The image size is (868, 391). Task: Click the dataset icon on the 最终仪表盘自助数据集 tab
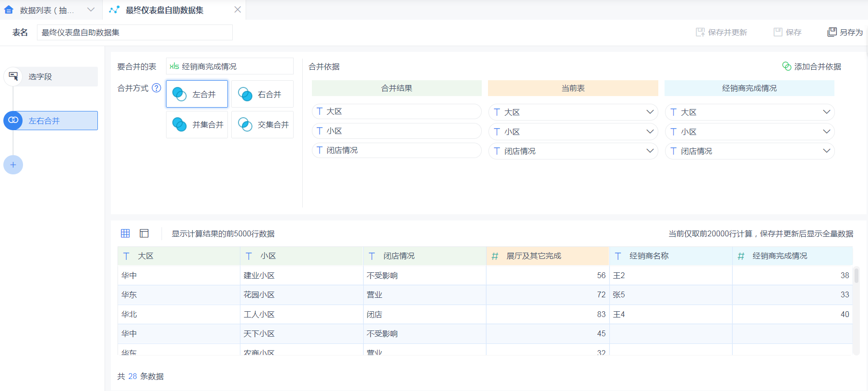click(x=114, y=10)
